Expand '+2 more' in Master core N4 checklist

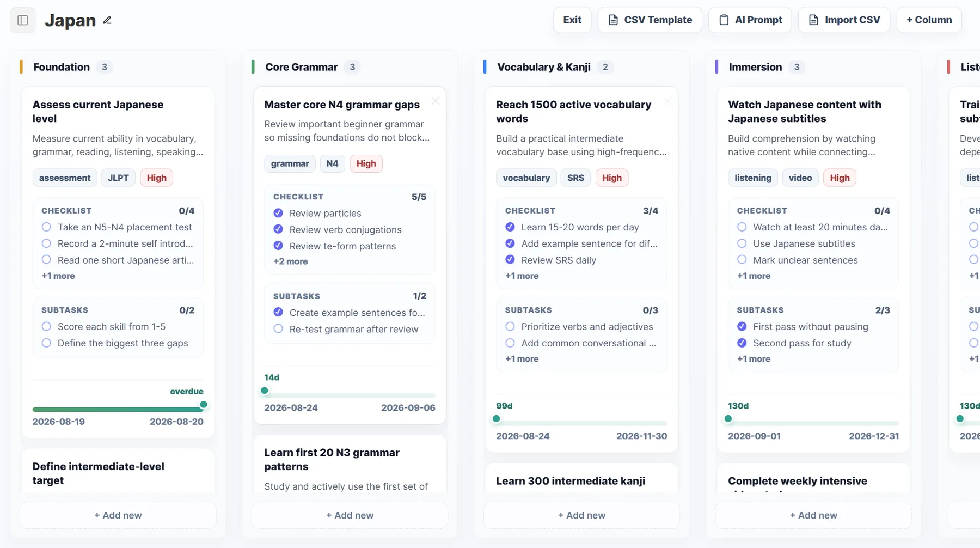tap(291, 261)
